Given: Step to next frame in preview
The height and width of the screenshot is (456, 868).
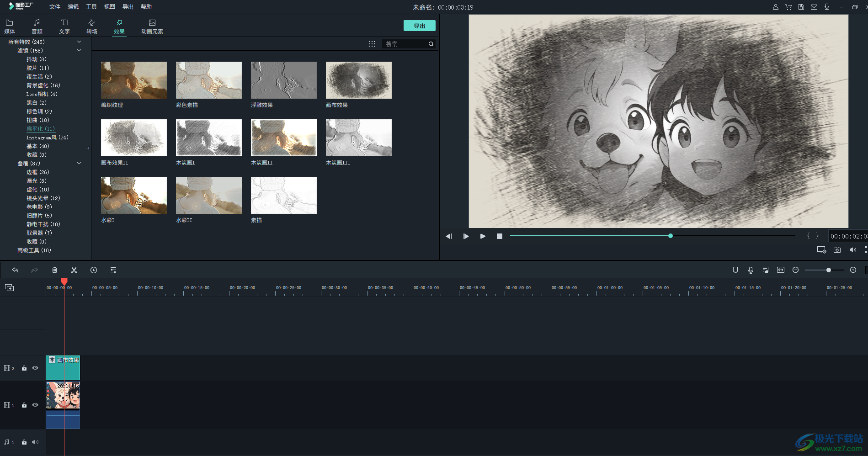Looking at the screenshot, I should pos(466,236).
